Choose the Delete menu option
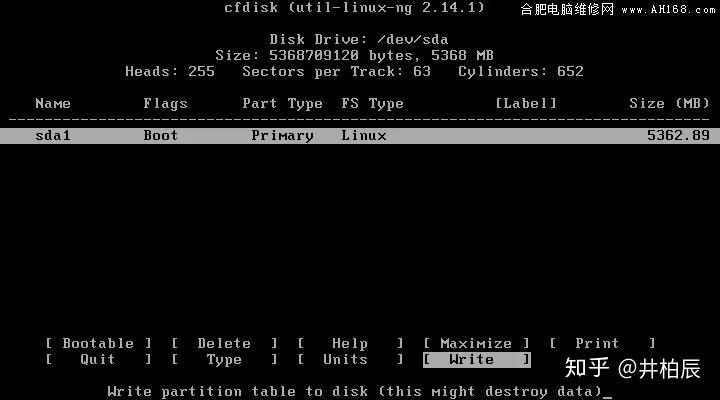The width and height of the screenshot is (720, 400). pos(224,343)
